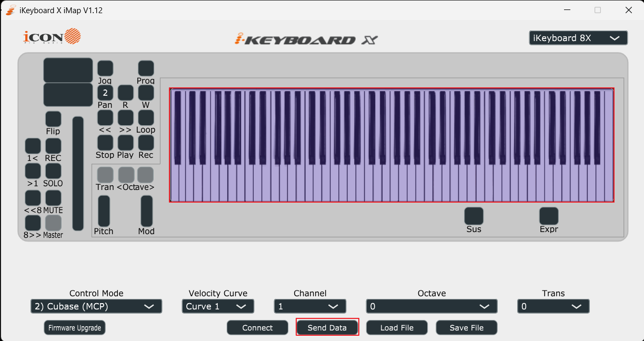644x341 pixels.
Task: Select the SOLO channel pad
Action: click(53, 171)
